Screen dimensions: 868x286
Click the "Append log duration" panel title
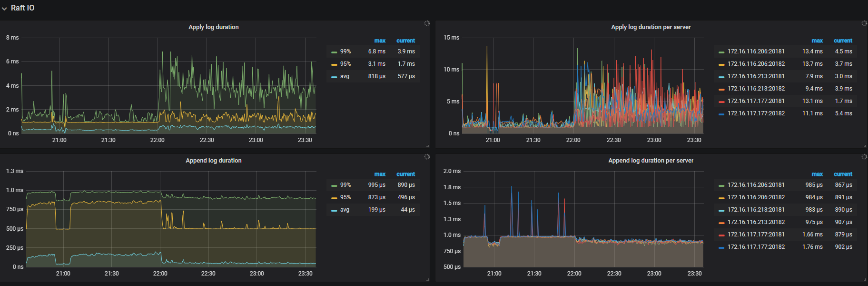point(213,161)
